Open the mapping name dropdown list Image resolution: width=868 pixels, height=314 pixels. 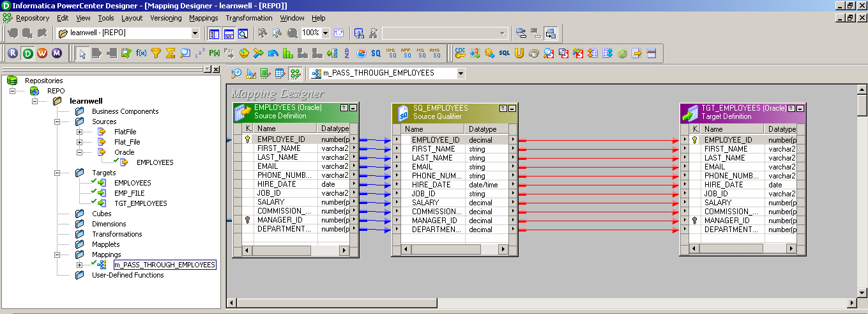461,74
